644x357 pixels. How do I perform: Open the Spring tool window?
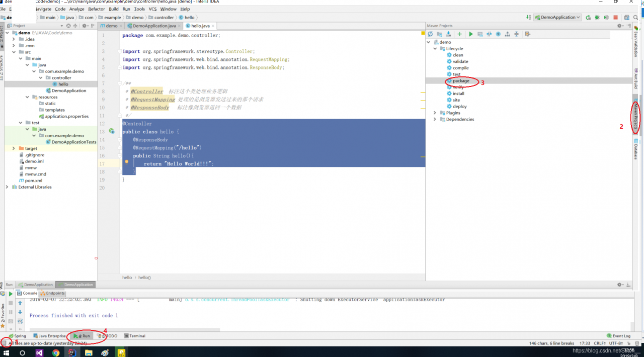18,336
